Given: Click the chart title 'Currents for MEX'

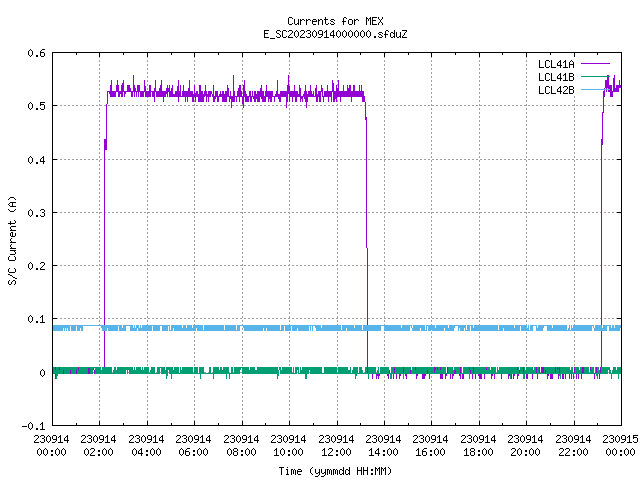Looking at the screenshot, I should pos(335,21).
